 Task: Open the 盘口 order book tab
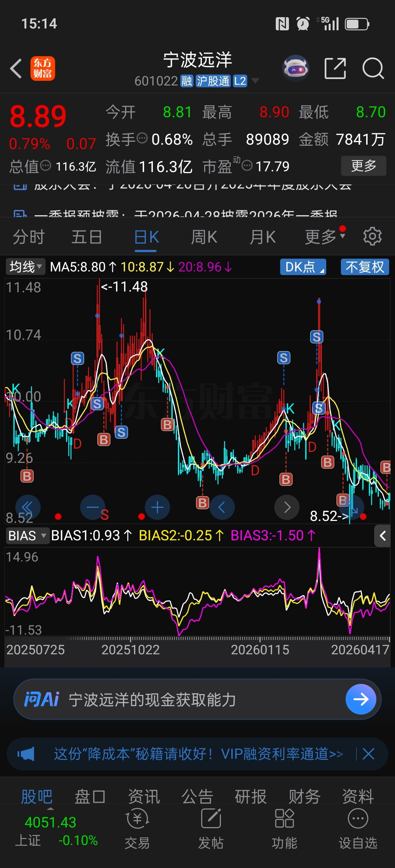coord(90,796)
